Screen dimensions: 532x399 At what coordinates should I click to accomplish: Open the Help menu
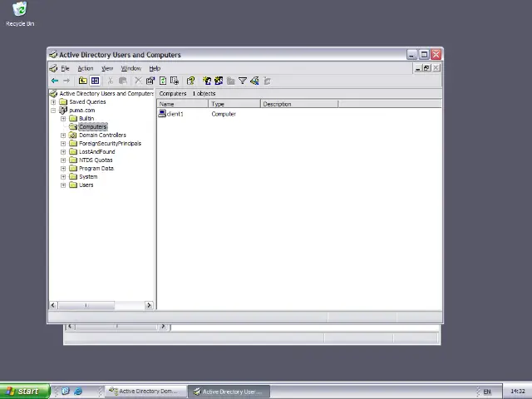pyautogui.click(x=155, y=68)
